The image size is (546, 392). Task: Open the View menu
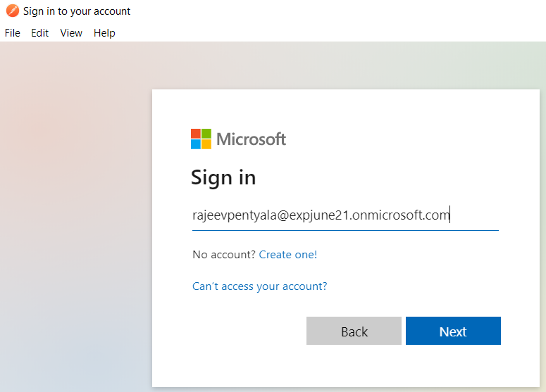click(x=71, y=33)
